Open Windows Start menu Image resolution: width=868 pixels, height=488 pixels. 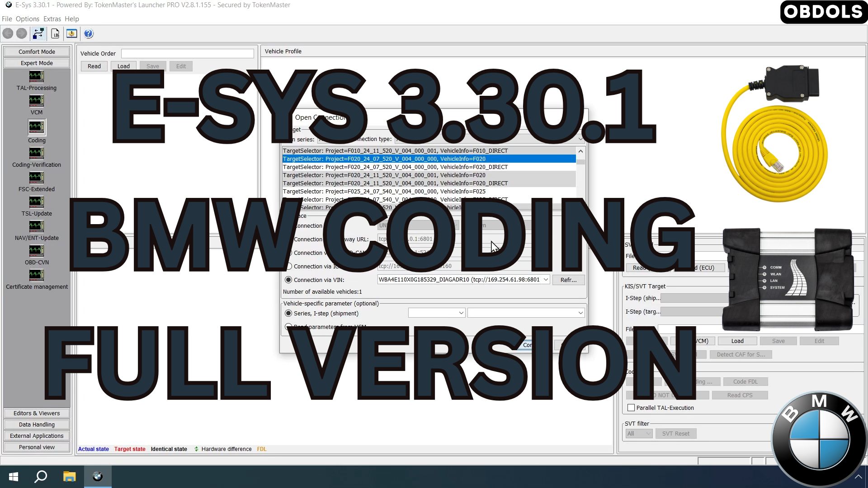pyautogui.click(x=14, y=476)
